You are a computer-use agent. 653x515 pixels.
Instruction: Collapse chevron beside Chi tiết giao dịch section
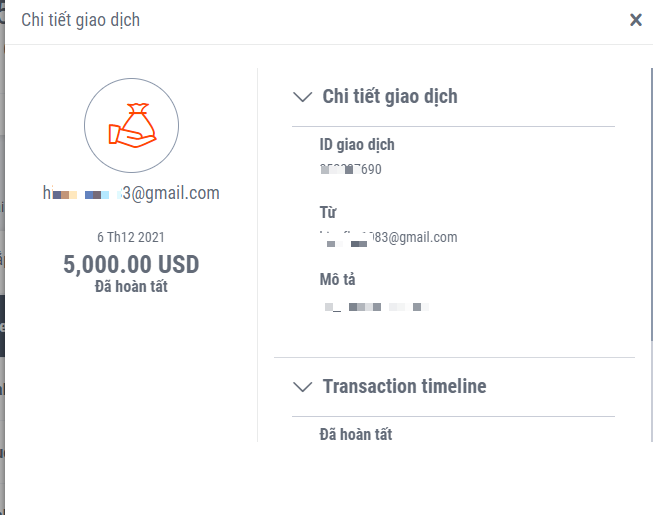point(301,97)
